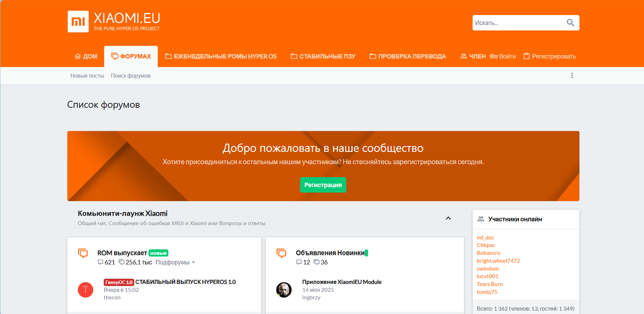Viewport: 644px width, 314px height.
Task: Click the Xiaomi MI logo icon
Action: 78,21
